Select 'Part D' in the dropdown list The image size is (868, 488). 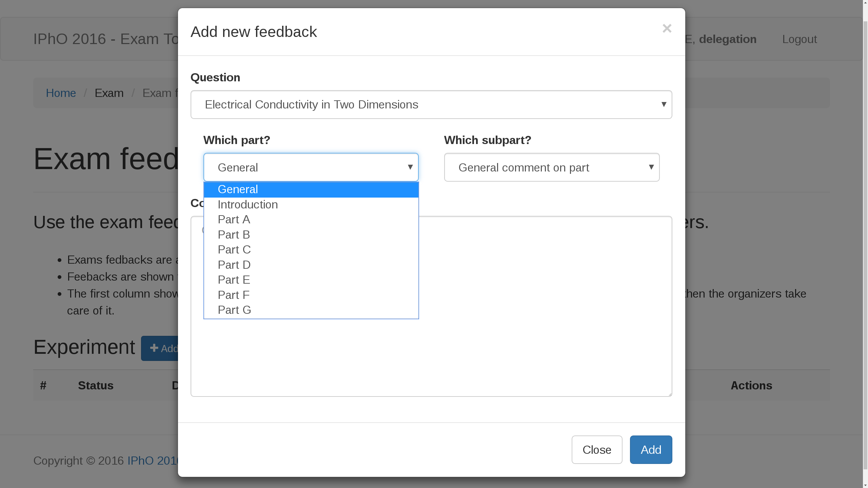(x=234, y=264)
